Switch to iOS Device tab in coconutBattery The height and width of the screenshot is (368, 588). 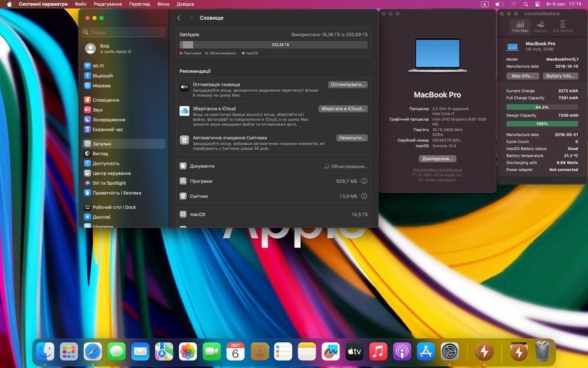coord(562,26)
